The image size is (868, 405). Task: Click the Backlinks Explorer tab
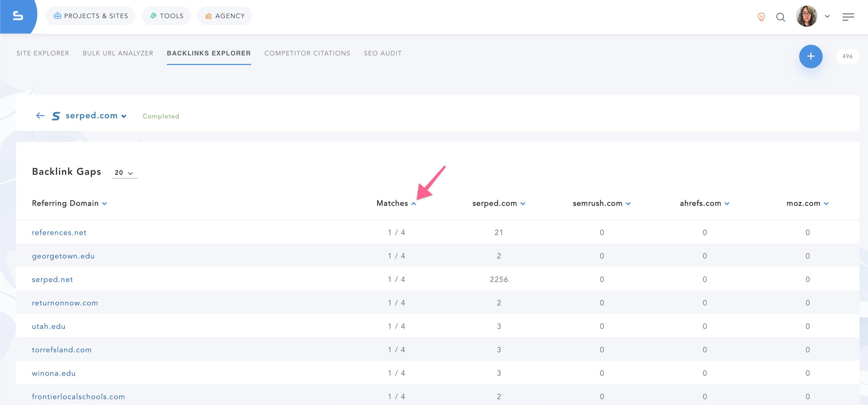tap(209, 53)
